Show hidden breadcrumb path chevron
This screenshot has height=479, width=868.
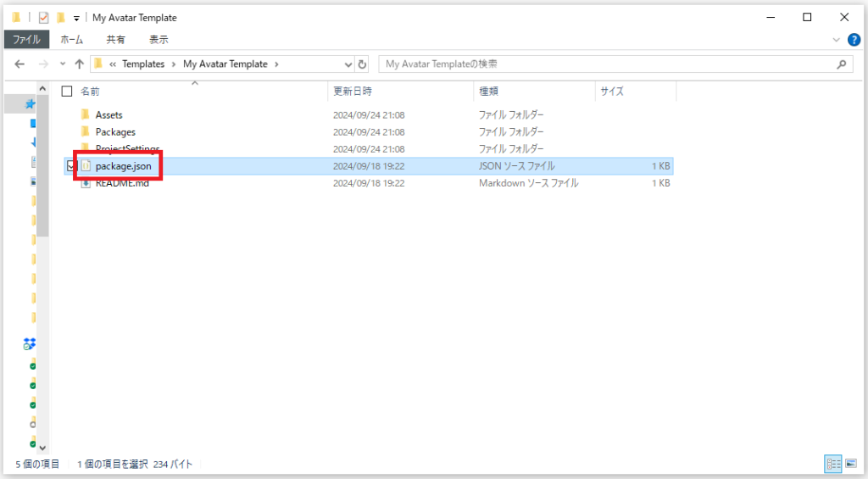tap(113, 64)
